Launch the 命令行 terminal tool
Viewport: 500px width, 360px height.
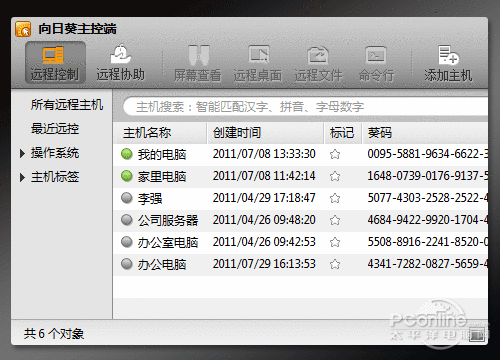376,63
